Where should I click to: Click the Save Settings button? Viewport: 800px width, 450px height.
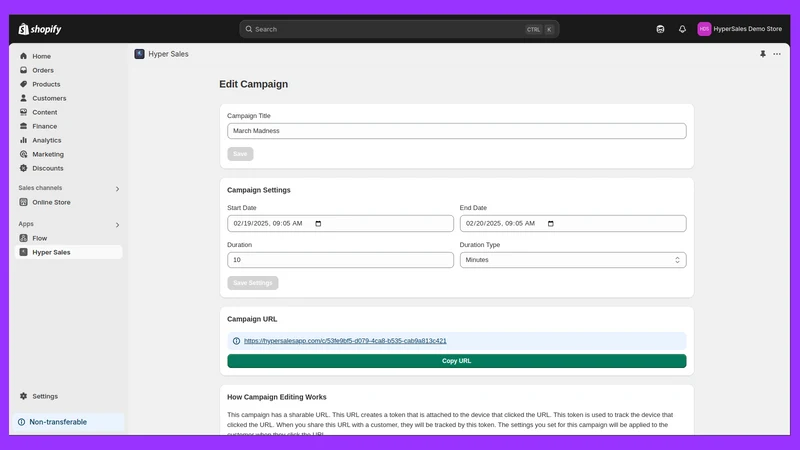[253, 283]
